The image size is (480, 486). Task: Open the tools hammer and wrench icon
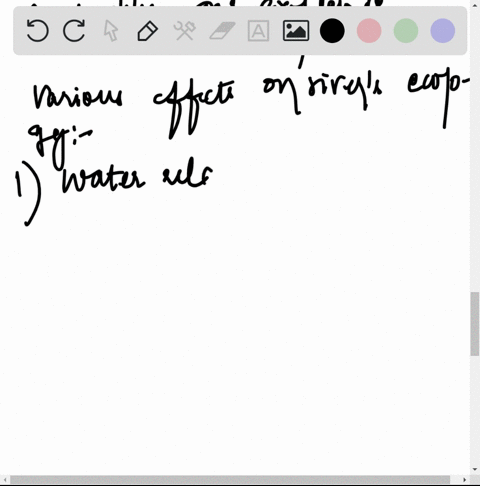(x=184, y=31)
